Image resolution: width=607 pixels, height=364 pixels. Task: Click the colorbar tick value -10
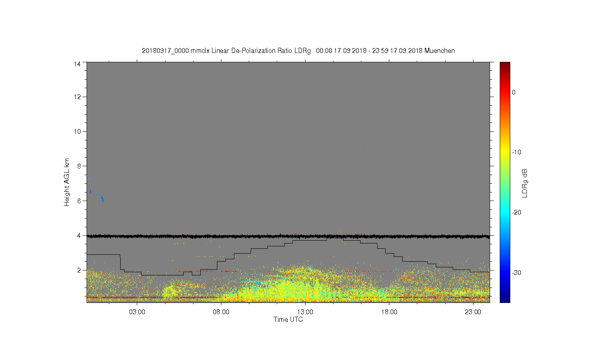point(516,152)
